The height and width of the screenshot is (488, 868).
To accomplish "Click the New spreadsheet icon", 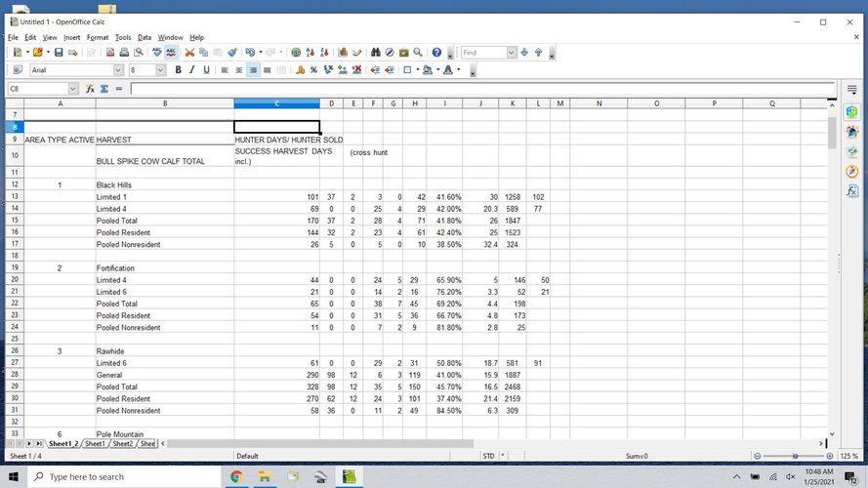I will (18, 52).
